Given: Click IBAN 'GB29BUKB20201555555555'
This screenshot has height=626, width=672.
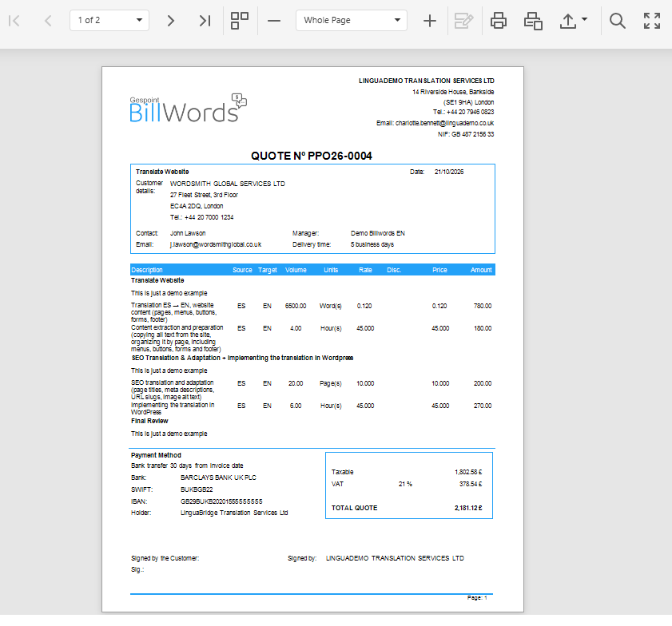Looking at the screenshot, I should (x=221, y=501).
